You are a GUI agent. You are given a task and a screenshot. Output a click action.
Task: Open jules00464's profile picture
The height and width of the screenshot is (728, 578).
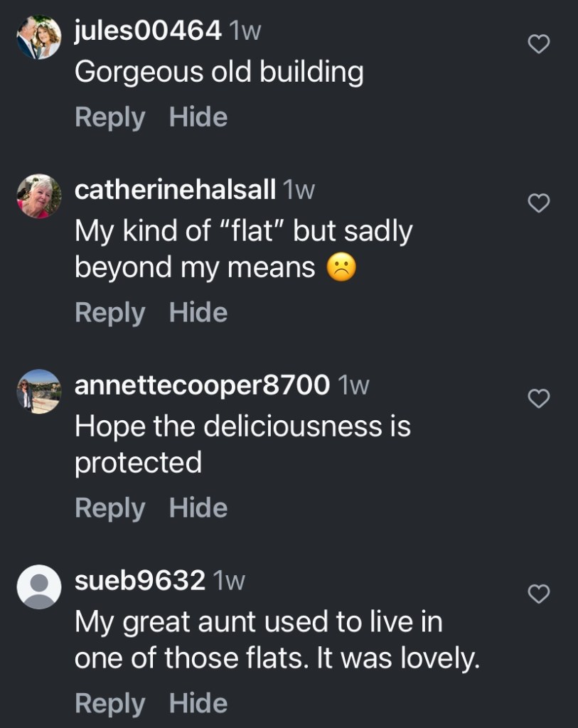(38, 37)
